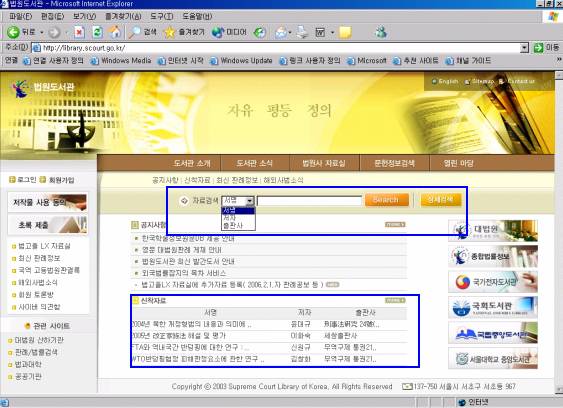This screenshot has width=563, height=408.
Task: Open the 보기(V) menu
Action: coord(84,16)
